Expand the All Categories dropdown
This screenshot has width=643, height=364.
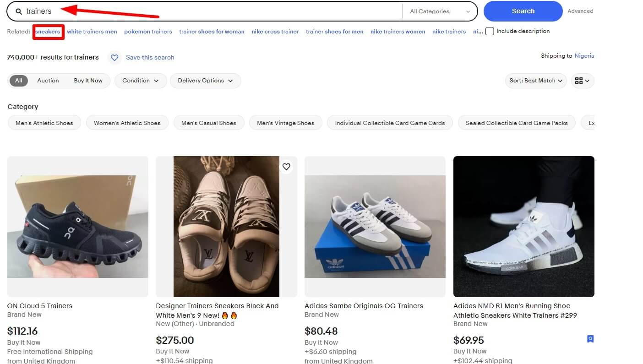click(440, 11)
